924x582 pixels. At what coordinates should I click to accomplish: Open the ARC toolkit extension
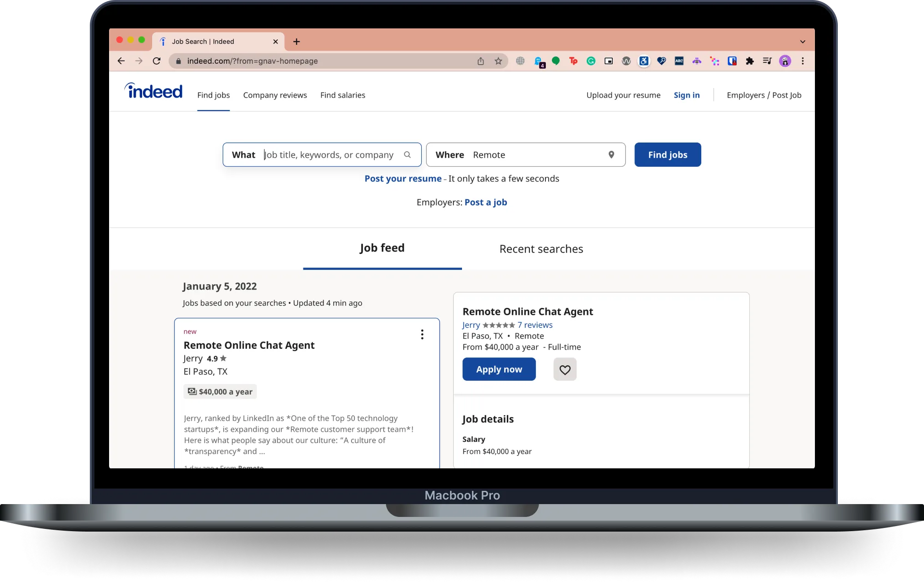point(679,61)
